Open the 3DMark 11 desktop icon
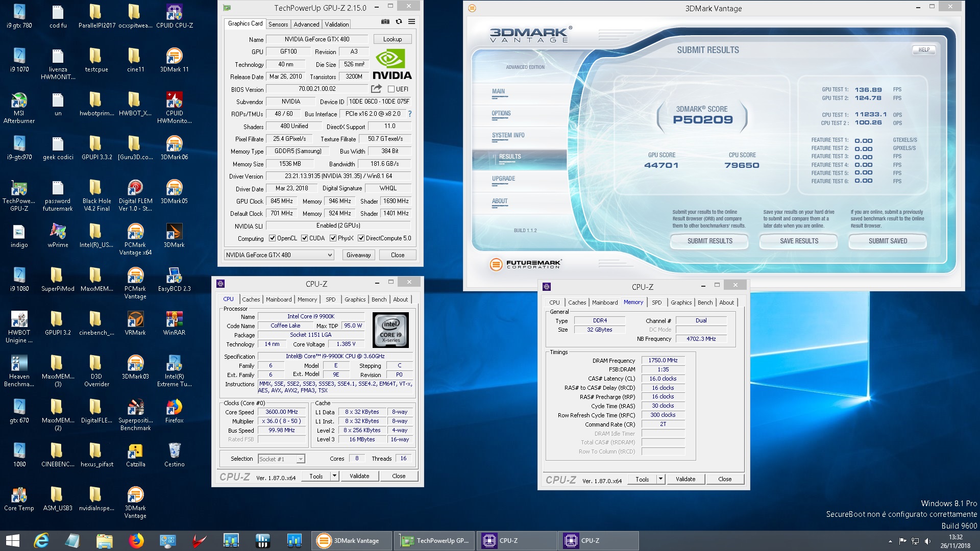 174,60
